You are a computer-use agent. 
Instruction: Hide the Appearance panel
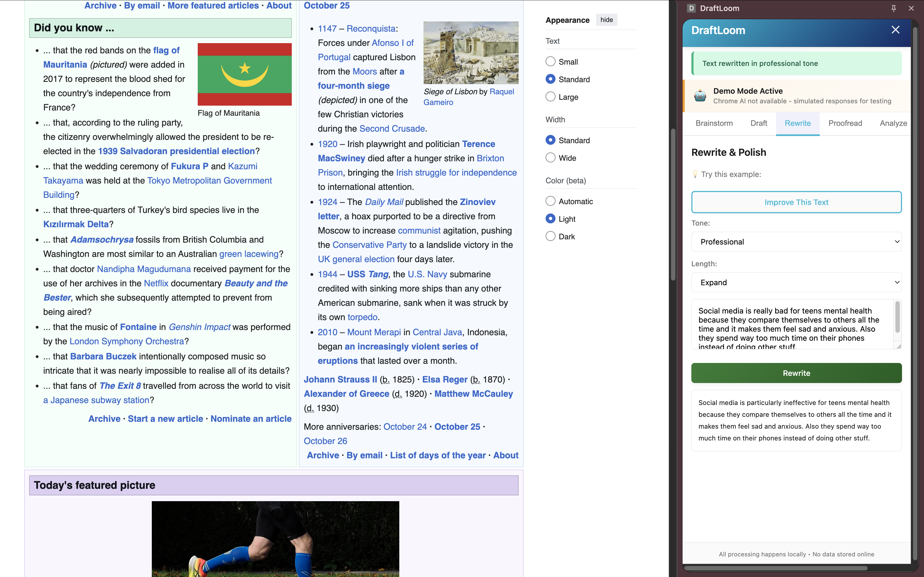point(606,20)
